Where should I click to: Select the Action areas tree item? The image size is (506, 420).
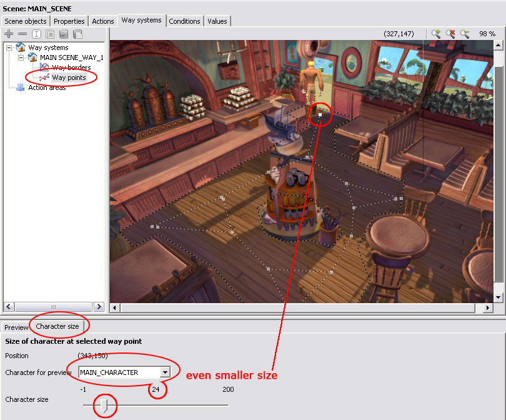click(47, 87)
